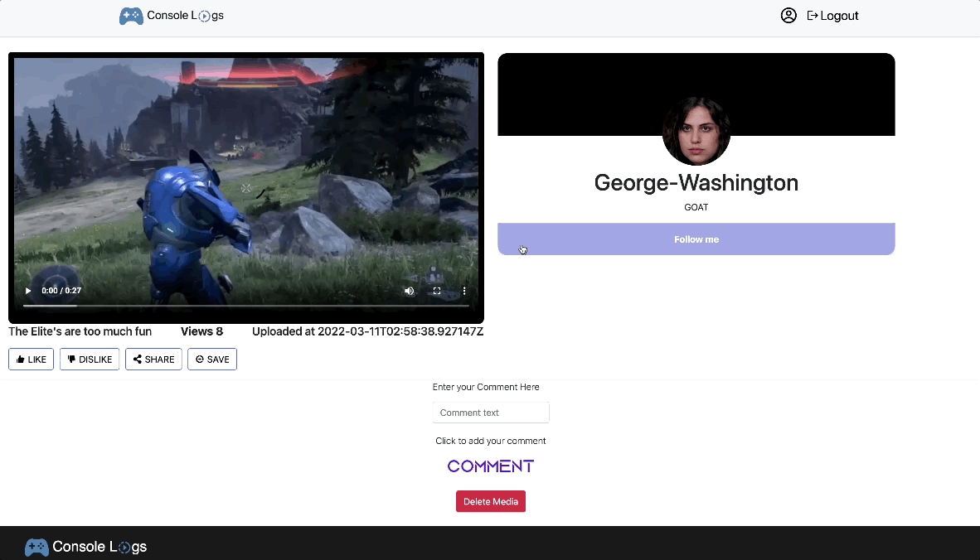This screenshot has width=980, height=560.
Task: Like the video
Action: (x=32, y=359)
